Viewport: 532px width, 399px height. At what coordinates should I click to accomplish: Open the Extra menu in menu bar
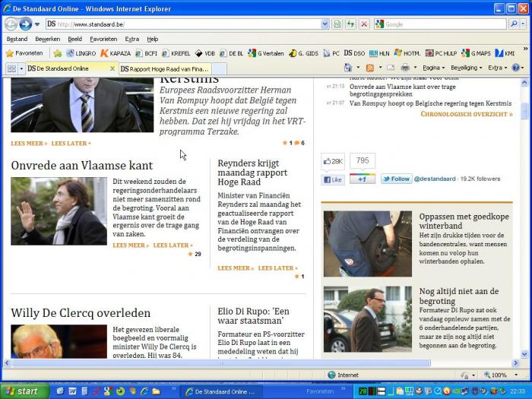coord(132,39)
